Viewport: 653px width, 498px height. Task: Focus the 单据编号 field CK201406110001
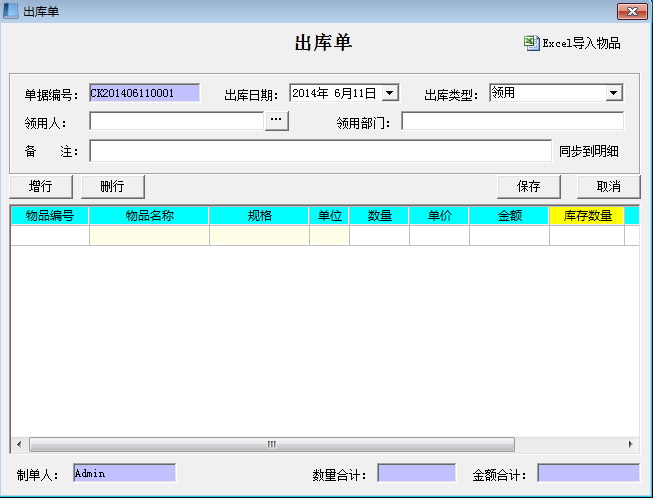click(145, 93)
